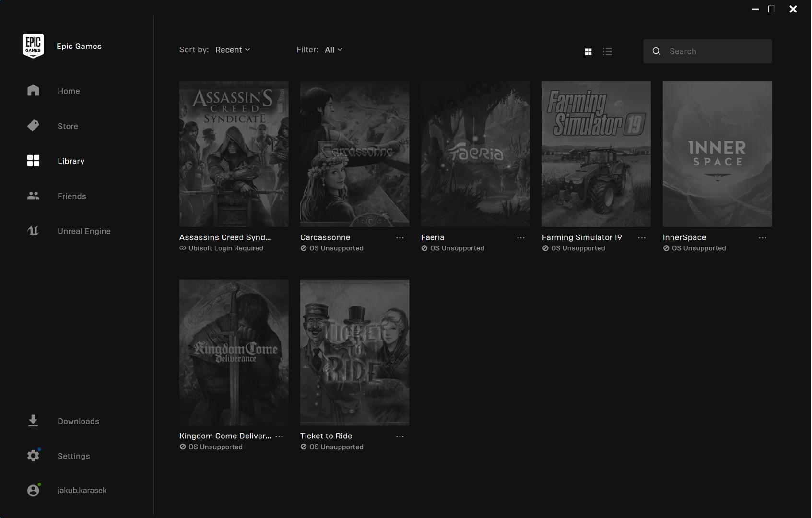Click OS Unsupported text under Faeria
The width and height of the screenshot is (812, 518).
(x=457, y=248)
